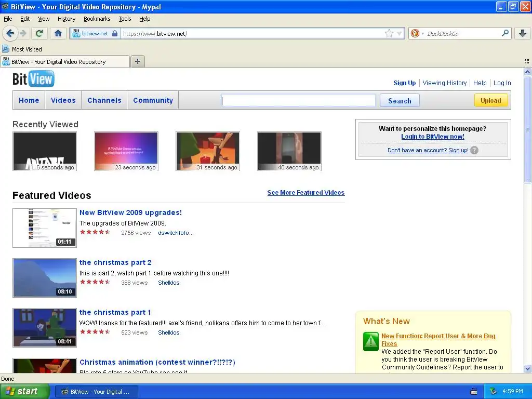Click the DuckDuckGo search input field
The height and width of the screenshot is (399, 532).
[x=463, y=33]
